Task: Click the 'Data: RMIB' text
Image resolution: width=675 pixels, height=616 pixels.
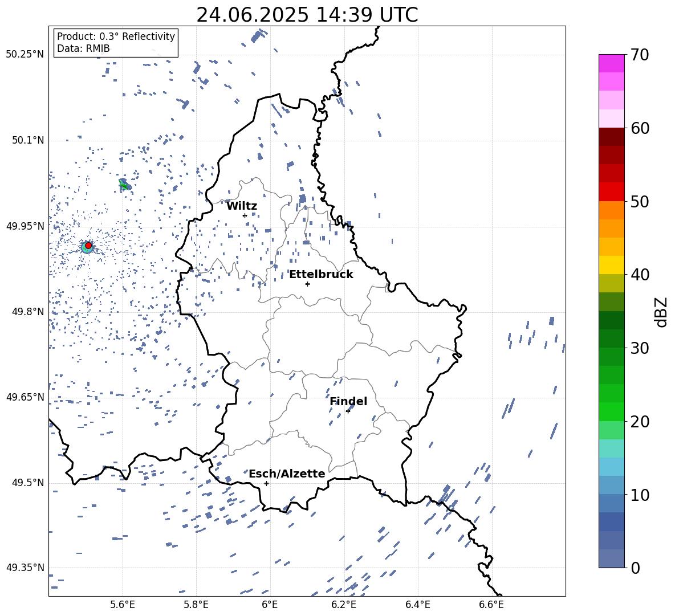Action: click(83, 48)
